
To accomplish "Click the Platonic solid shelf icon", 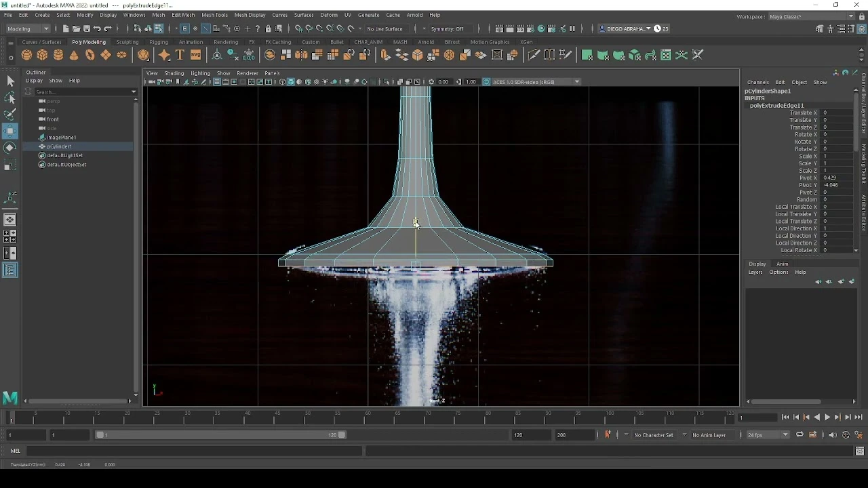I will (x=143, y=55).
